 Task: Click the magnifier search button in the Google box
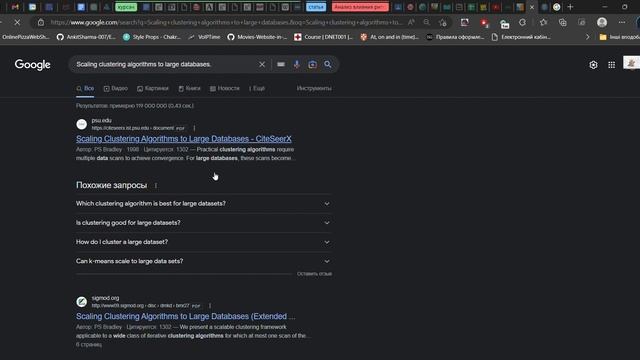[x=328, y=64]
